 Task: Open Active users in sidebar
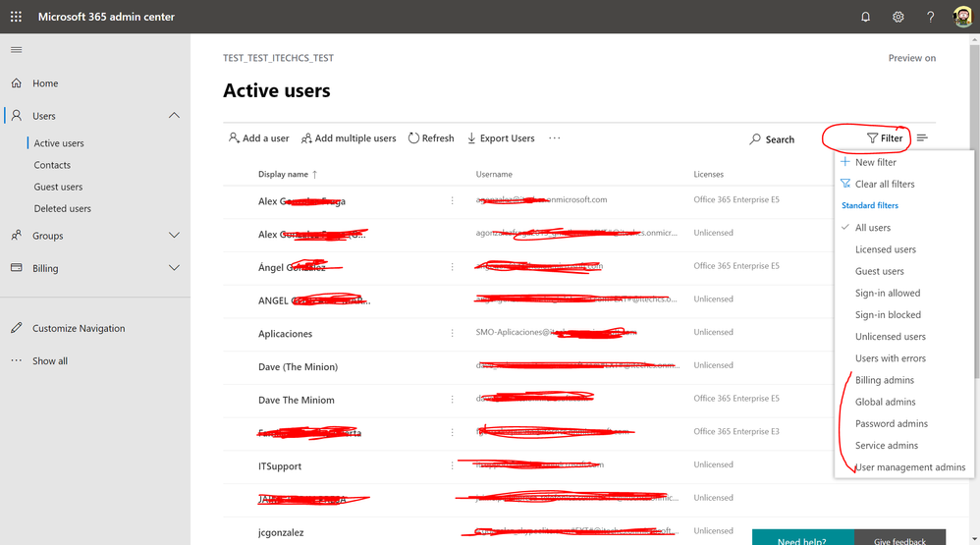tap(59, 143)
